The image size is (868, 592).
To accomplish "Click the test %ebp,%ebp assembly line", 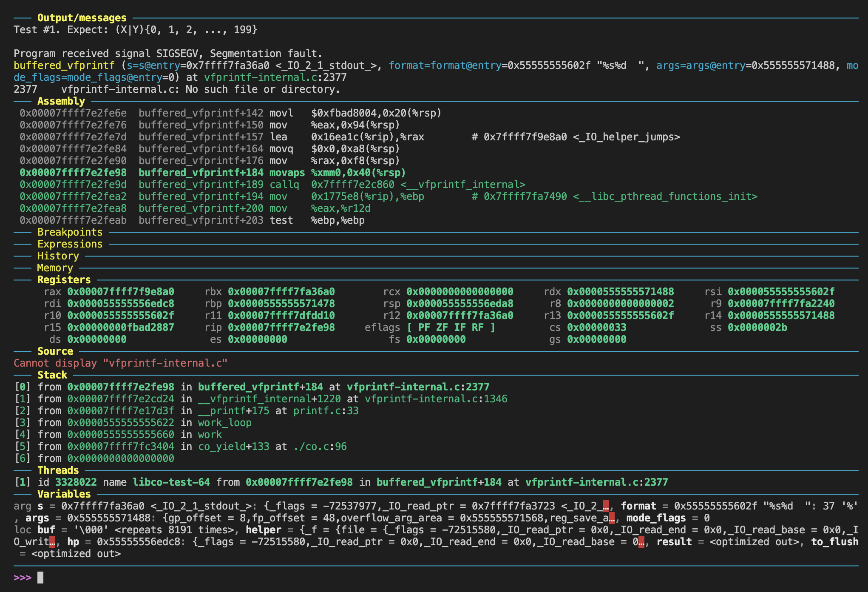I will tap(192, 220).
